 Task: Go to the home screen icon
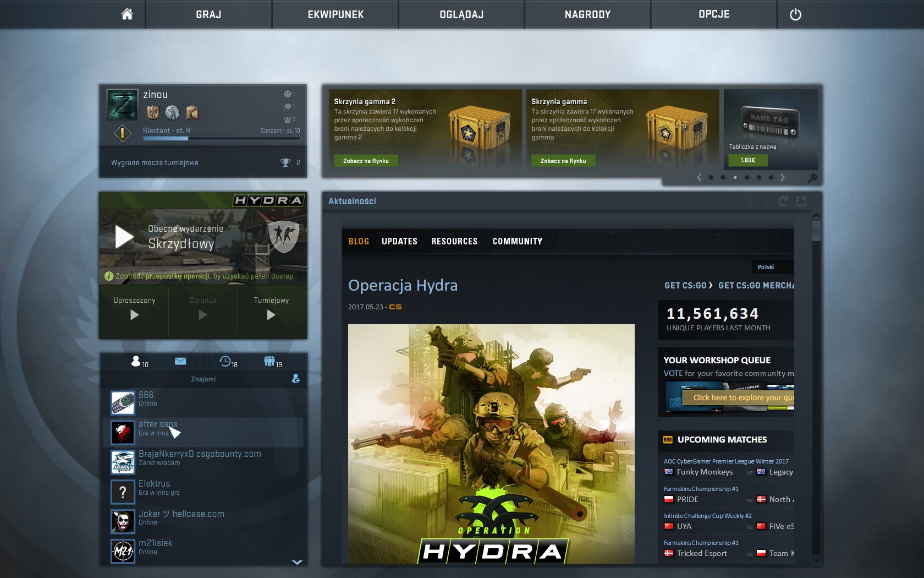pos(127,14)
